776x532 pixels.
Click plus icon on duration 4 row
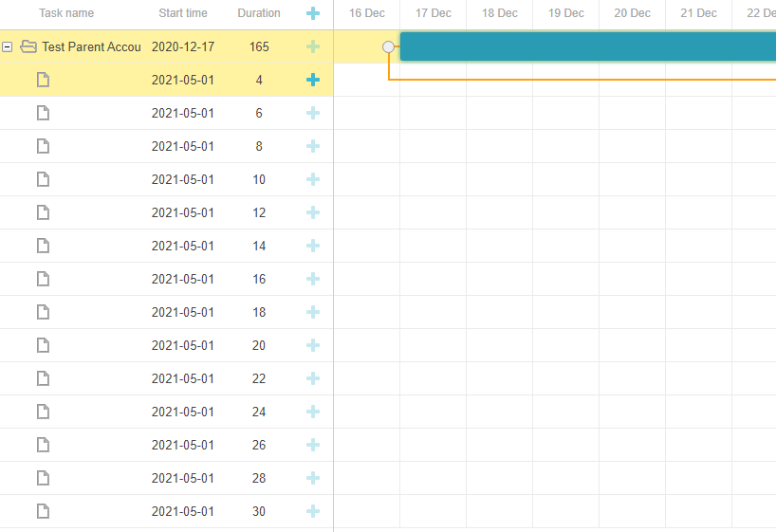[x=313, y=80]
